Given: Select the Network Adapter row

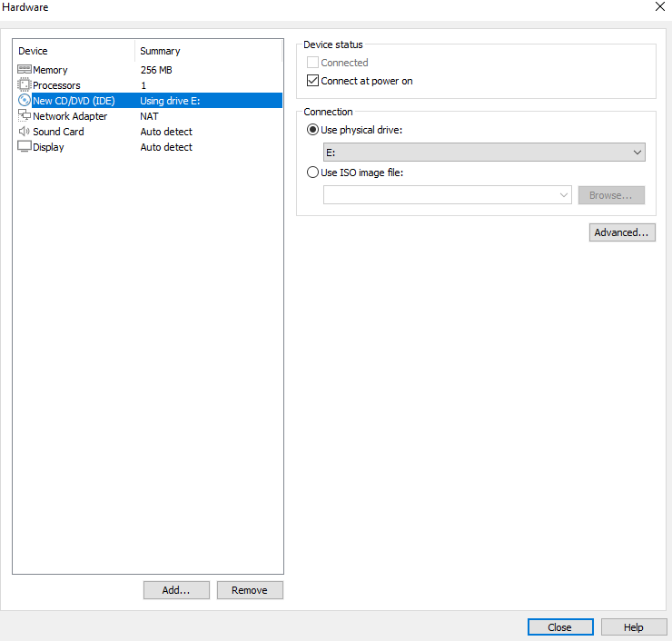Looking at the screenshot, I should (x=150, y=115).
